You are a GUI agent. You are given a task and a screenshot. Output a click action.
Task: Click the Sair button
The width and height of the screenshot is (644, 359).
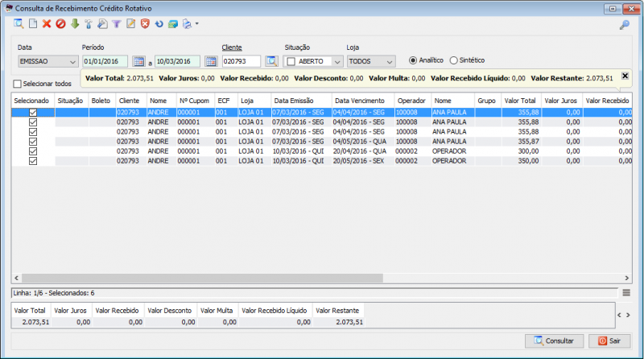609,341
